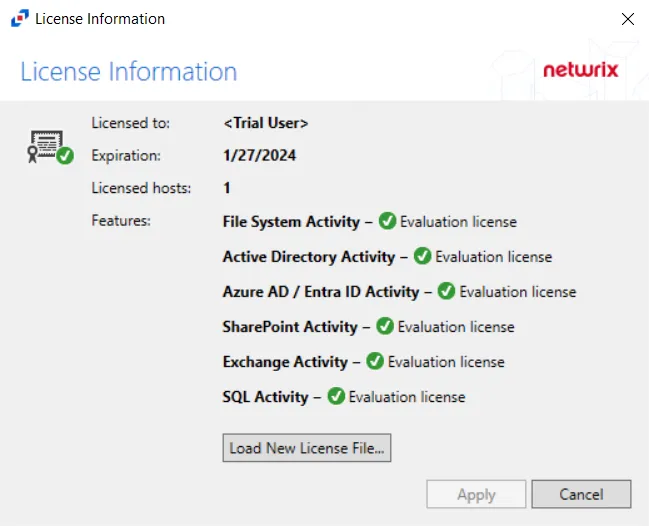Click green check next to File System Activity

pyautogui.click(x=387, y=221)
